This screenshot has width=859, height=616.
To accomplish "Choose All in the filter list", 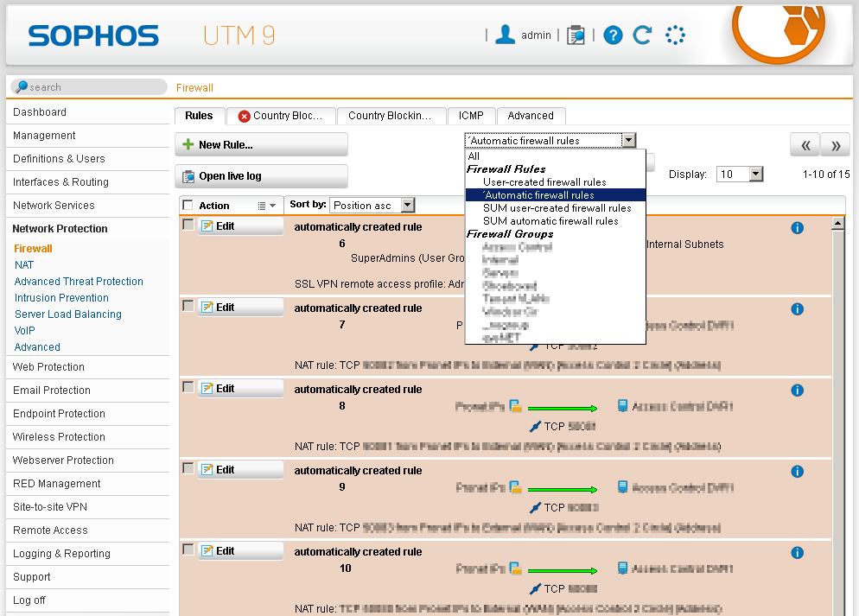I will pos(555,156).
